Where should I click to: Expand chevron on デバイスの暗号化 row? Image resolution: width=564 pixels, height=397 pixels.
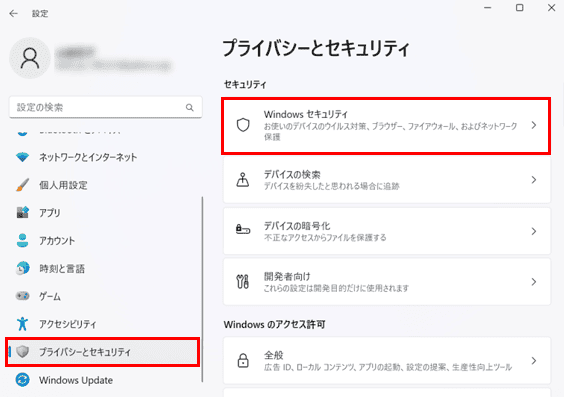coord(534,231)
